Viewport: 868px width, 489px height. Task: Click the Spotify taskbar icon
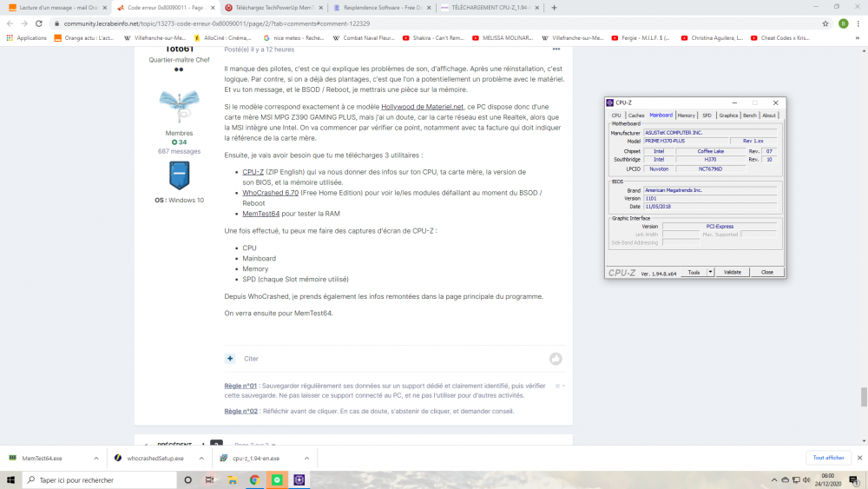coord(277,479)
